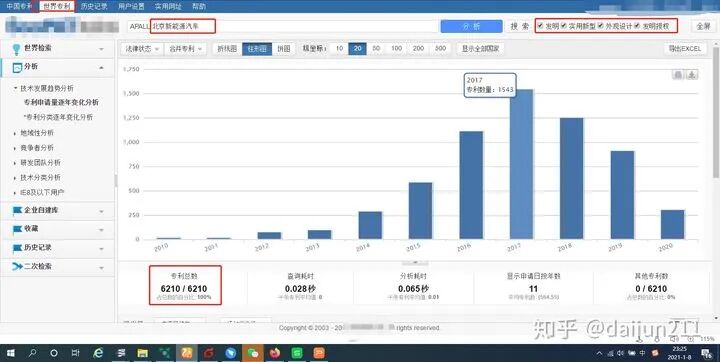Collapse the 分析 sidebar section
Screen dimensions: 720x362
57,67
